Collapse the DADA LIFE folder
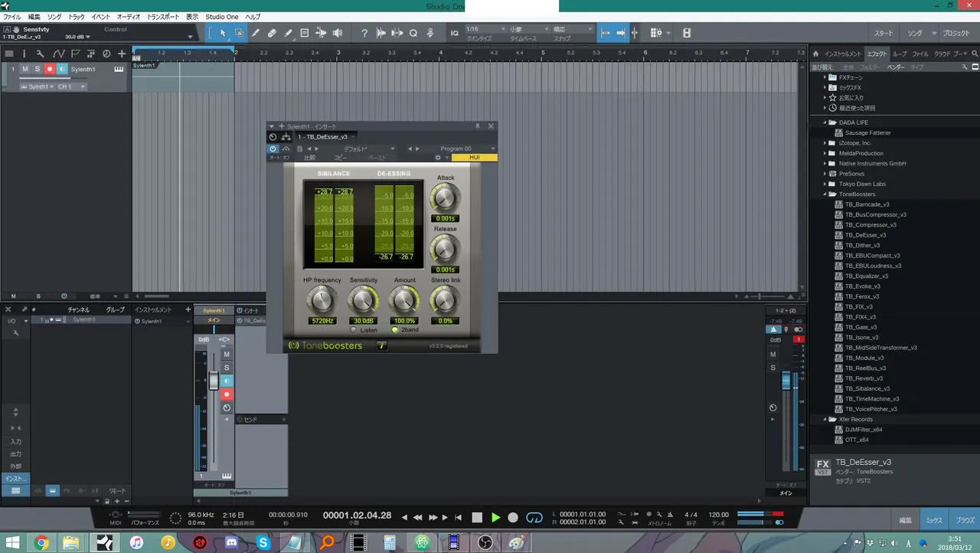The height and width of the screenshot is (553, 980). click(x=825, y=123)
